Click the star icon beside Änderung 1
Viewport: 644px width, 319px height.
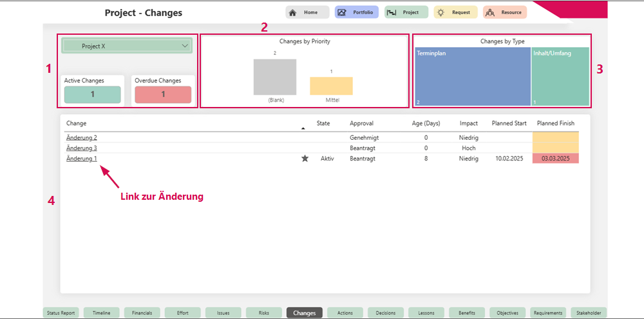click(x=305, y=159)
